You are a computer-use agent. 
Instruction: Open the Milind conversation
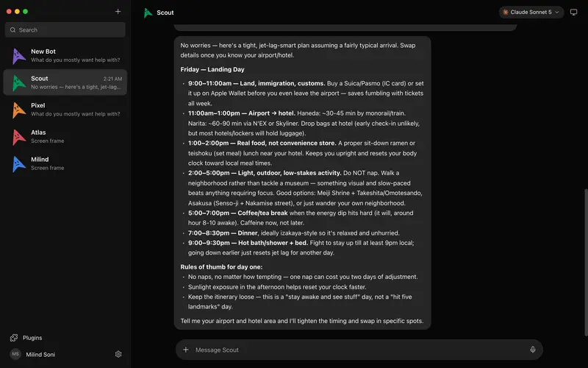(x=65, y=163)
